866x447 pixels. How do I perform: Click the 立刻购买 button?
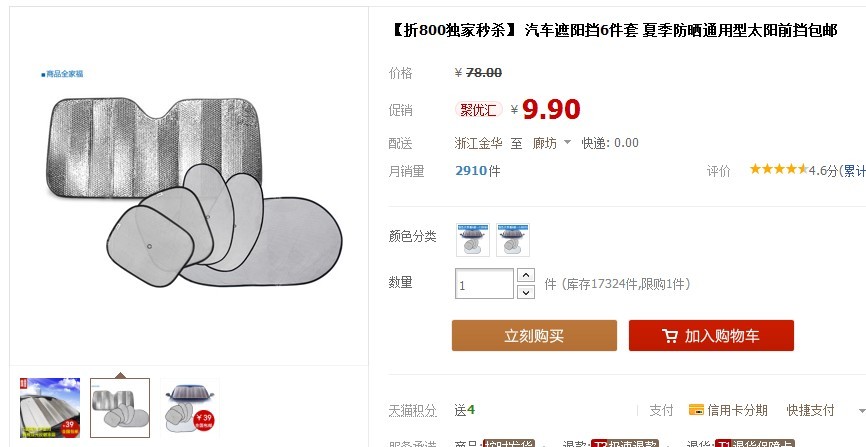coord(534,335)
